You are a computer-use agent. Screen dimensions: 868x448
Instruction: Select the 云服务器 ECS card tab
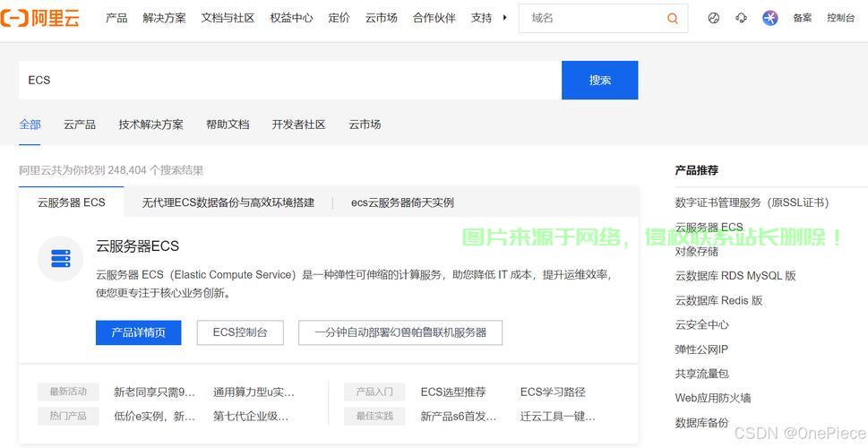72,202
